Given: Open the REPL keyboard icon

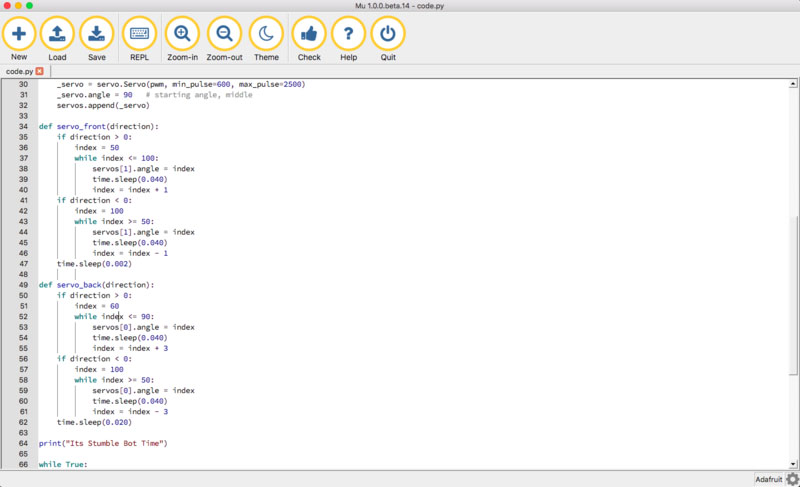Looking at the screenshot, I should coord(139,34).
